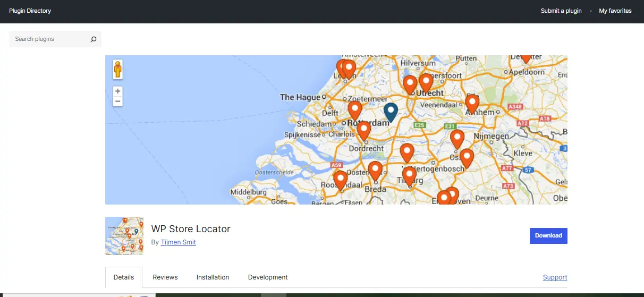Click The Hague label on map
This screenshot has height=297, width=644.
pos(300,97)
